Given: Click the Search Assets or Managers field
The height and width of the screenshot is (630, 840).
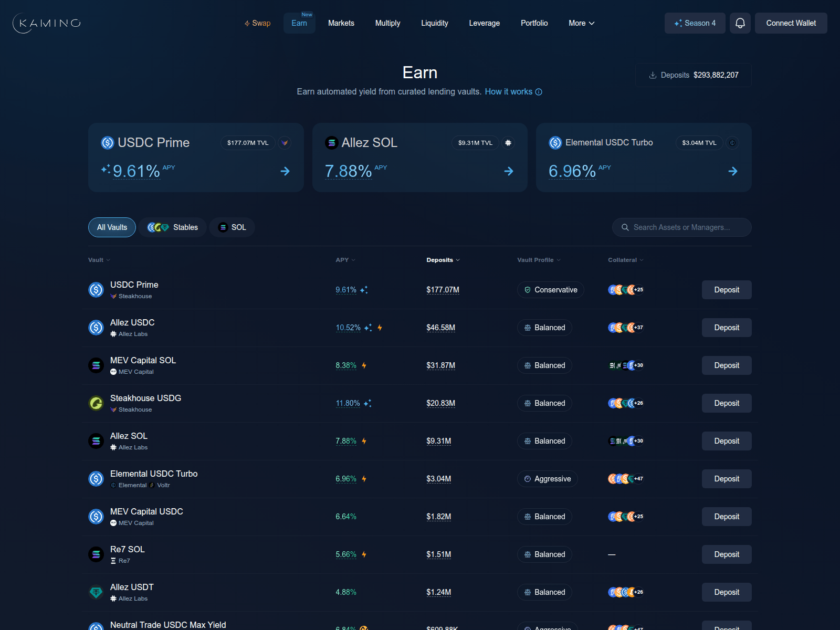Looking at the screenshot, I should (x=681, y=227).
